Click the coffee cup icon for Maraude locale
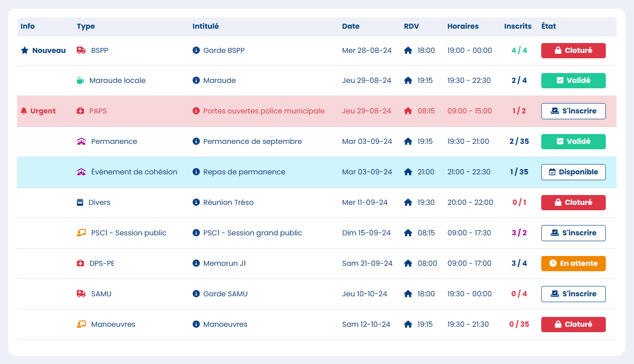The height and width of the screenshot is (364, 634). coord(80,81)
